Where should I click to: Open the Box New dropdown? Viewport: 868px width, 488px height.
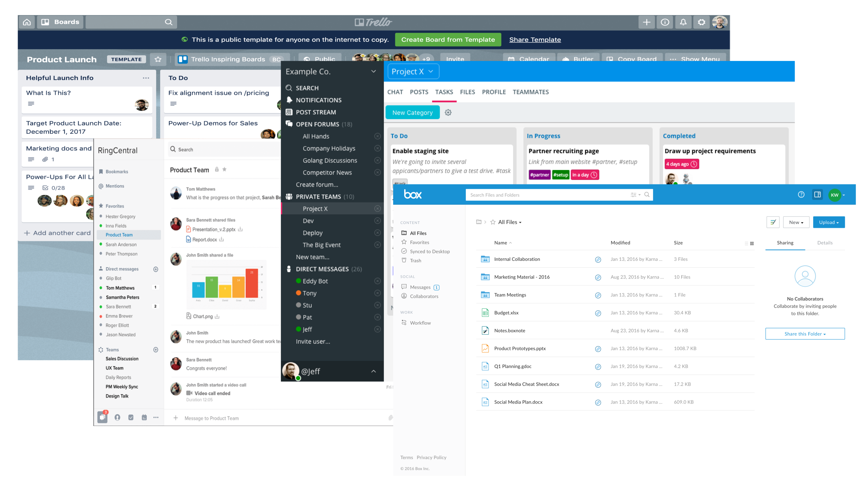pos(796,222)
